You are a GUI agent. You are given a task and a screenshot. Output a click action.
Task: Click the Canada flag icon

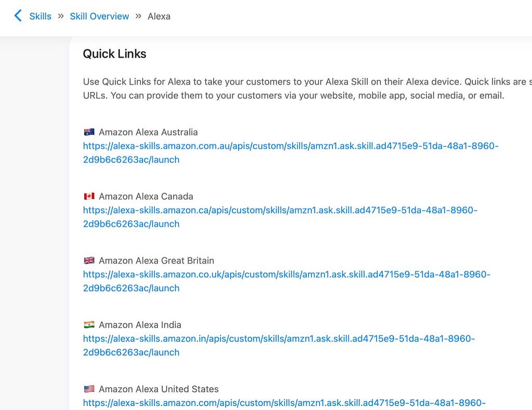click(x=89, y=196)
